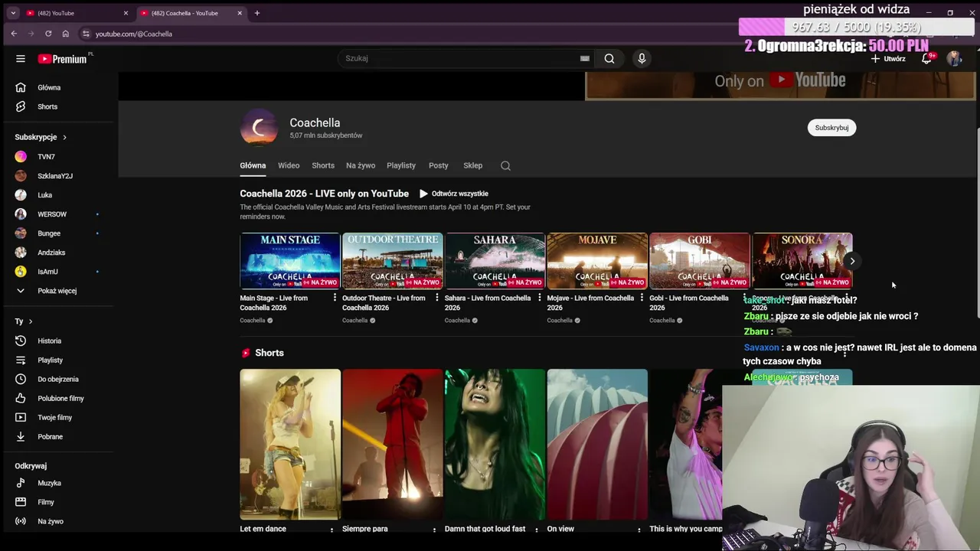Open Pobrane downloads in sidebar
This screenshot has height=551, width=980.
point(57,436)
